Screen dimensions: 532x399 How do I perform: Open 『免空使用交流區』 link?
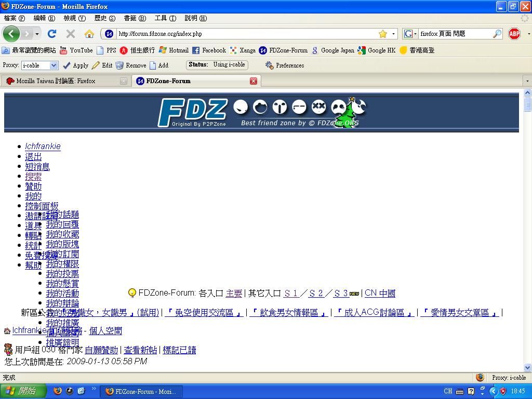204,312
